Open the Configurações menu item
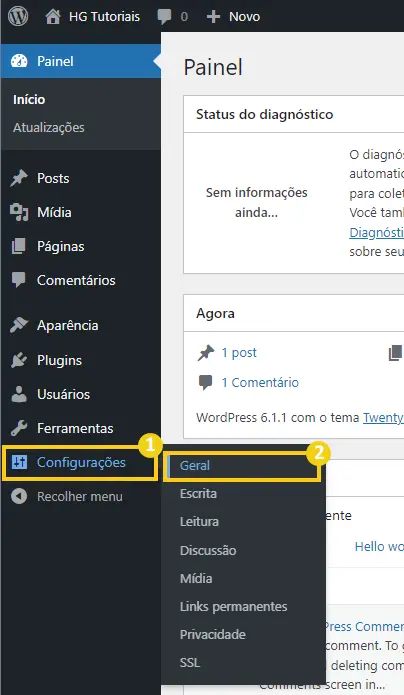Screen dimensions: 404x695 [80, 463]
